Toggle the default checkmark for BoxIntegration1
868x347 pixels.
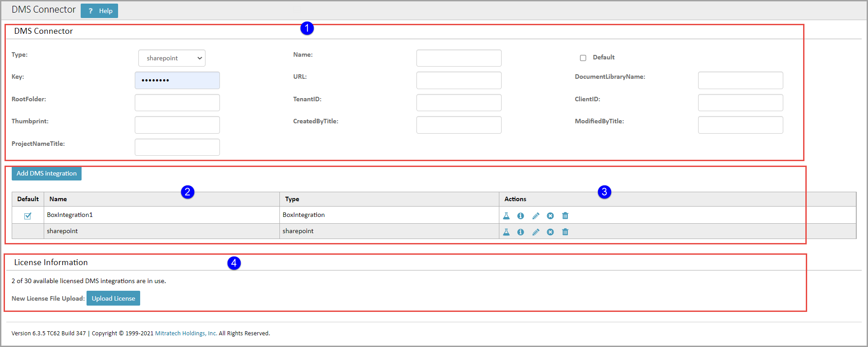[x=27, y=216]
